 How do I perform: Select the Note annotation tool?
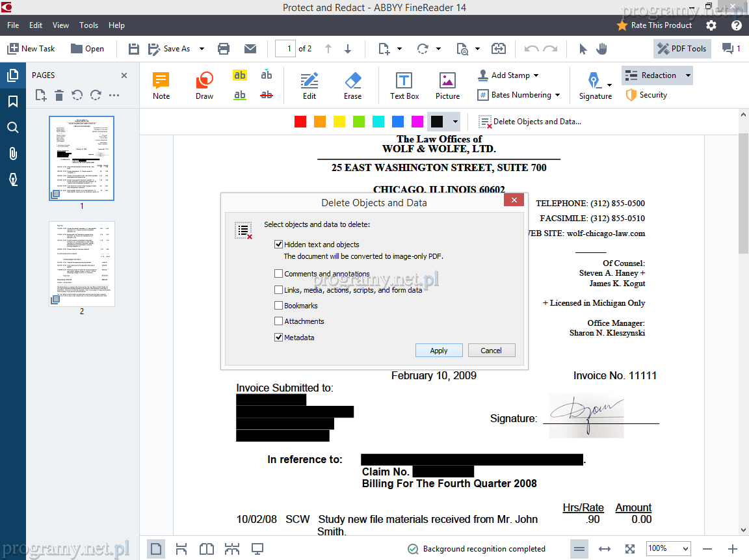click(x=161, y=85)
